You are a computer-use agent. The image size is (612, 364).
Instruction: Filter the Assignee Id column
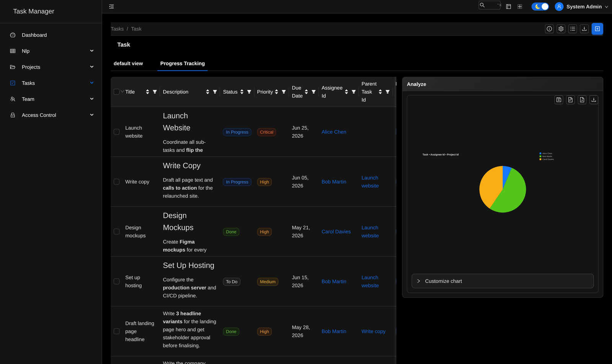[354, 92]
